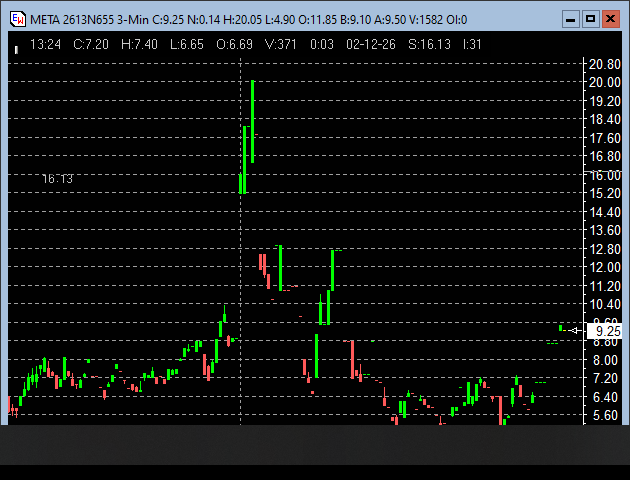Click the L:6.65 low value readout
Image resolution: width=630 pixels, height=480 pixels.
click(x=186, y=45)
